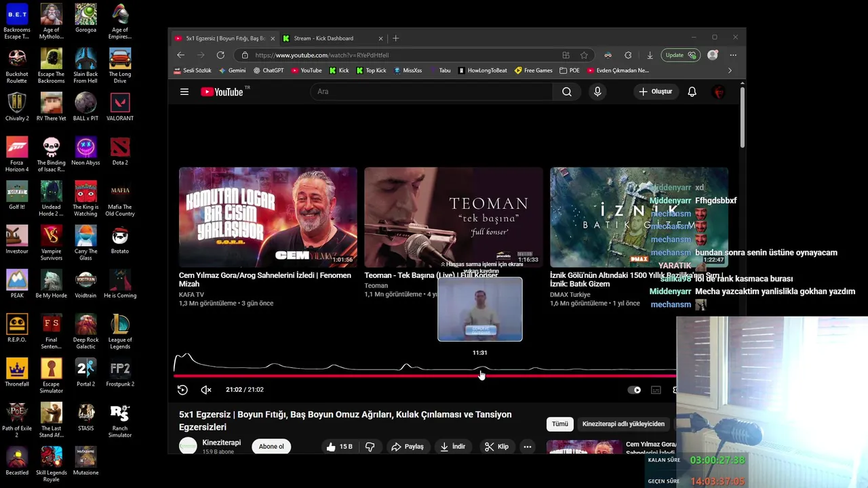Open the KAFA TV channel link
868x488 pixels.
[191, 295]
